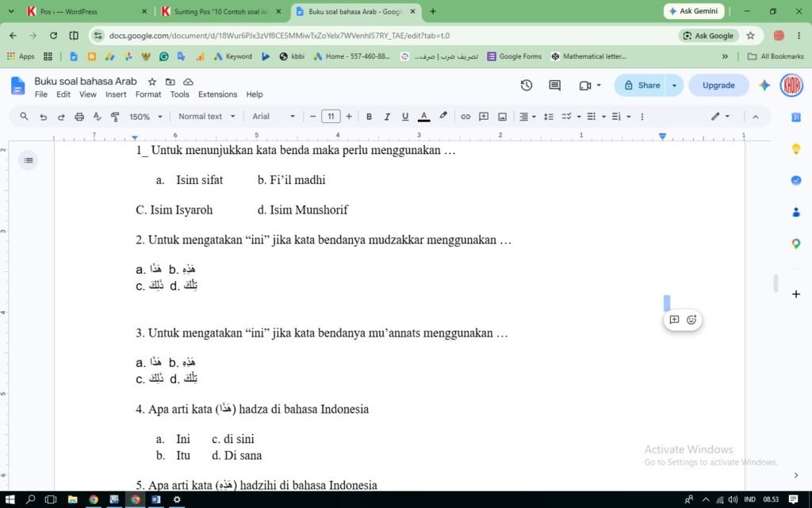Add a comment from the margin button

[674, 320]
